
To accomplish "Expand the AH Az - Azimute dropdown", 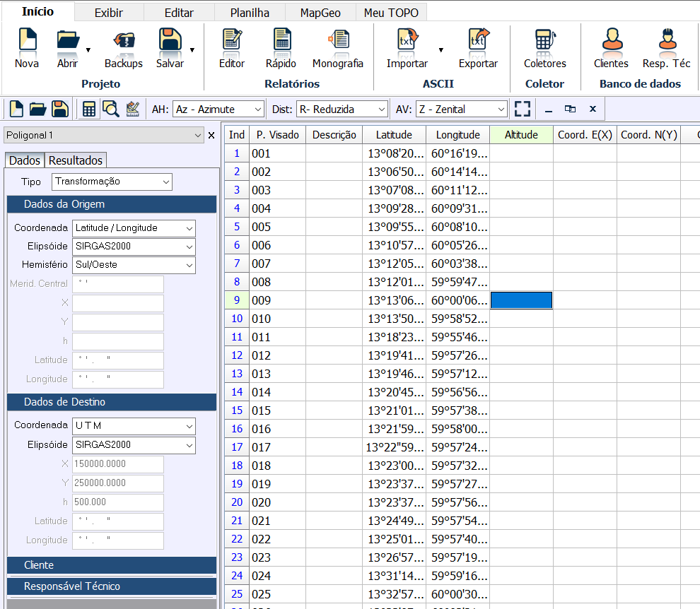I will click(x=218, y=110).
